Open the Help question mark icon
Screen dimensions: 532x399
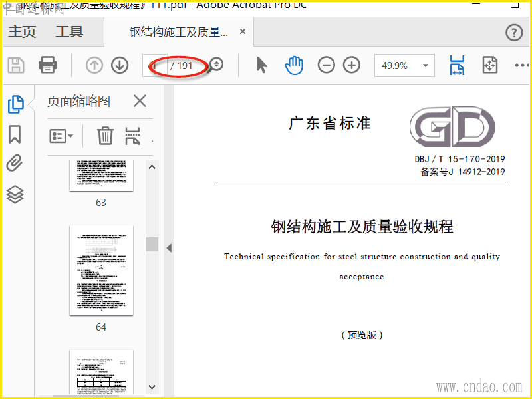point(514,33)
